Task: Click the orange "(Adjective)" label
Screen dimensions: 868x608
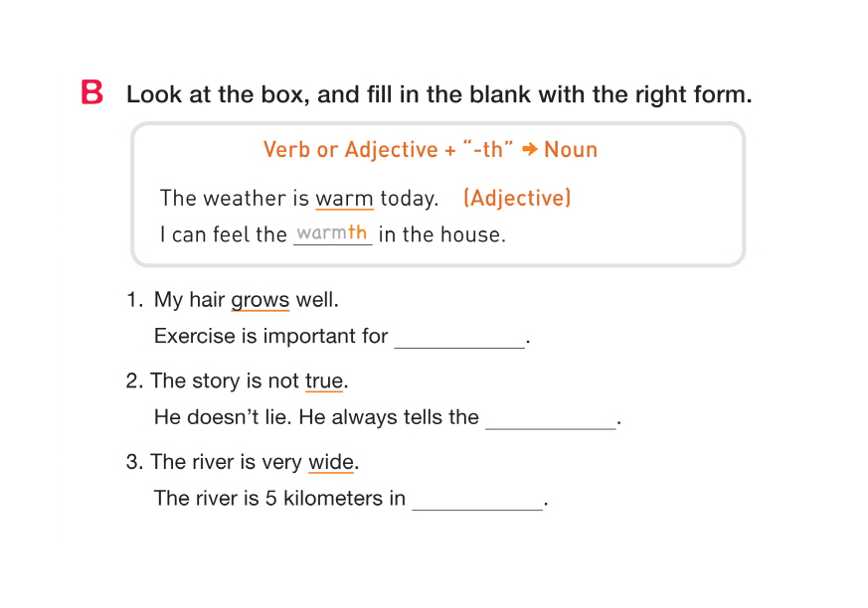Action: click(x=517, y=198)
